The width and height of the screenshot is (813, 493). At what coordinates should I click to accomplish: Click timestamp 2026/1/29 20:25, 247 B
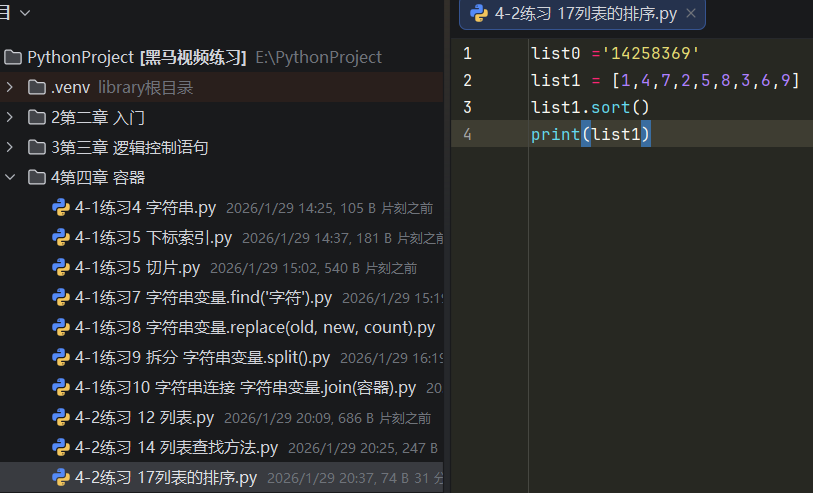(x=363, y=448)
